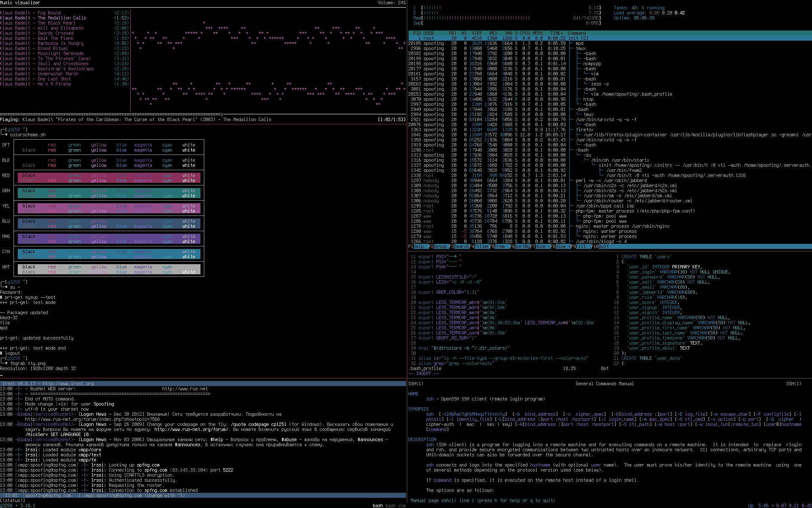This screenshot has height=508, width=812.
Task: Sort htop by TIME+ column header
Action: click(557, 33)
